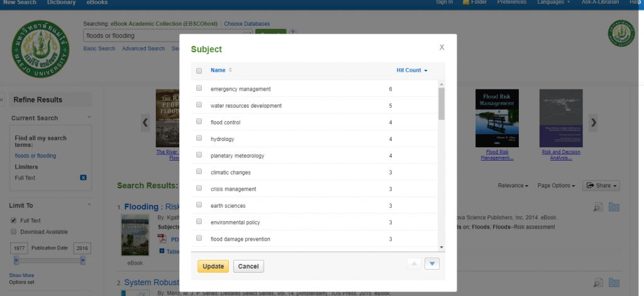Switch to Advanced Search

point(143,48)
